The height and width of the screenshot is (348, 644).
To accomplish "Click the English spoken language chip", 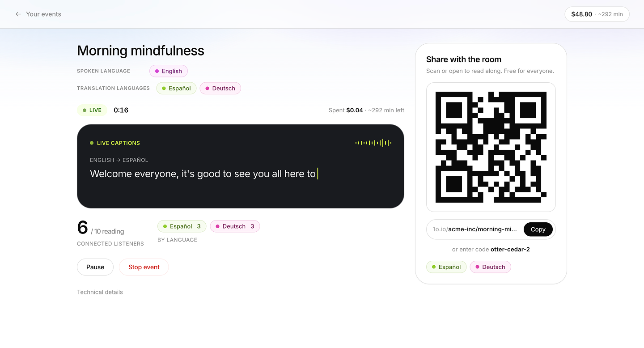I will [x=169, y=71].
